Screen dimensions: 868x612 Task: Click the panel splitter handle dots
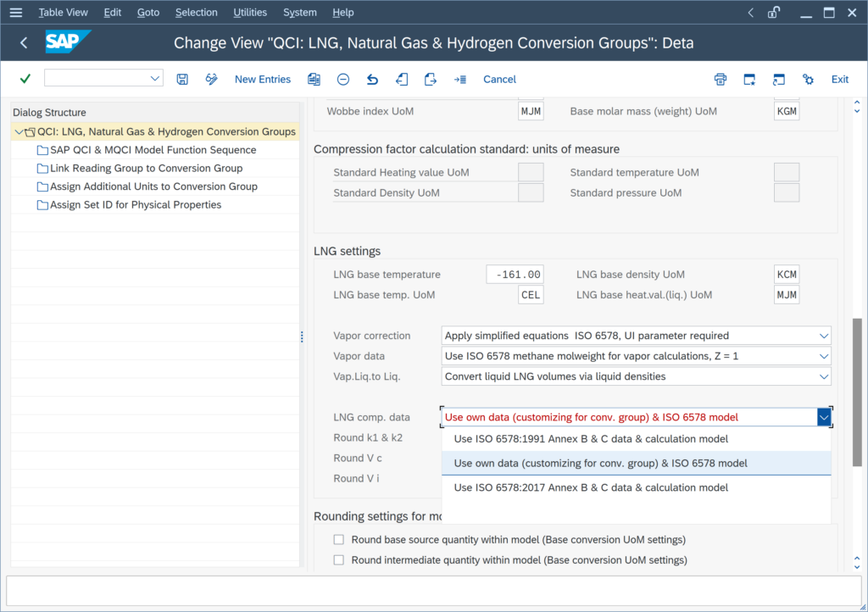[302, 337]
